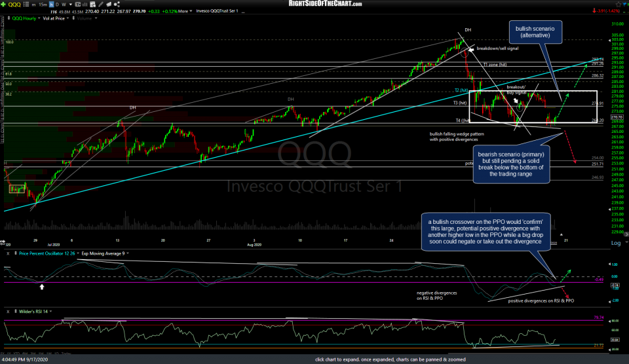The image size is (629, 364).
Task: Click the 79.74 RSI level label
Action: point(598,318)
